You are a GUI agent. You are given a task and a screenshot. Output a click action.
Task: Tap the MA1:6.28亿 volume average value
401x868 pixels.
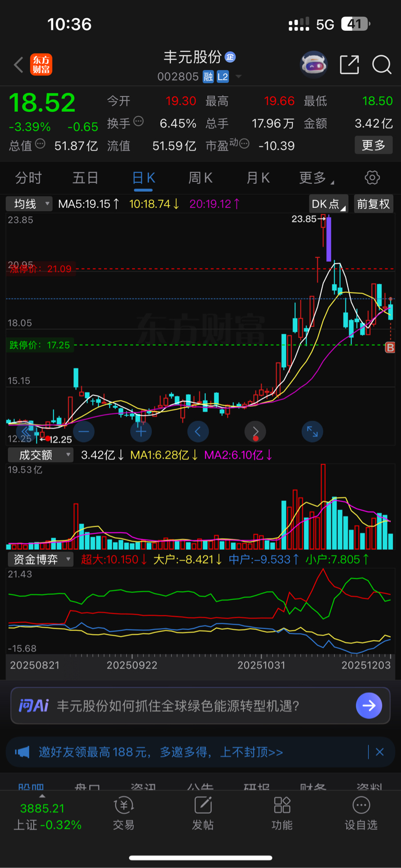[164, 455]
